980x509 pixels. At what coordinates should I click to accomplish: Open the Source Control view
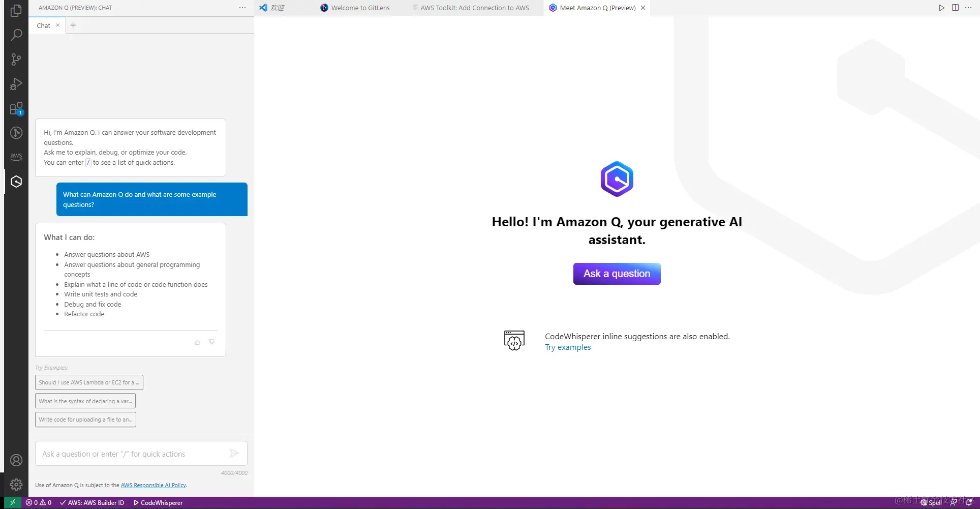pyautogui.click(x=16, y=59)
